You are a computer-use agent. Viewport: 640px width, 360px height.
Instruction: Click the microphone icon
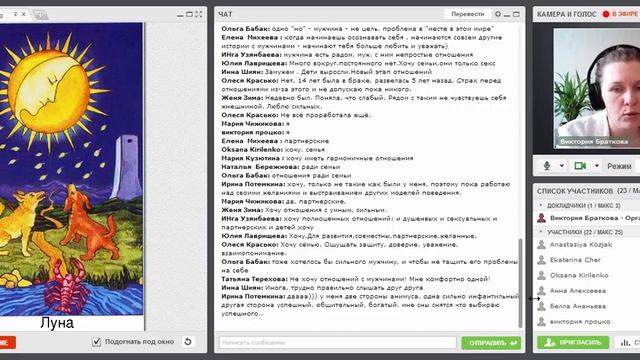pyautogui.click(x=547, y=166)
